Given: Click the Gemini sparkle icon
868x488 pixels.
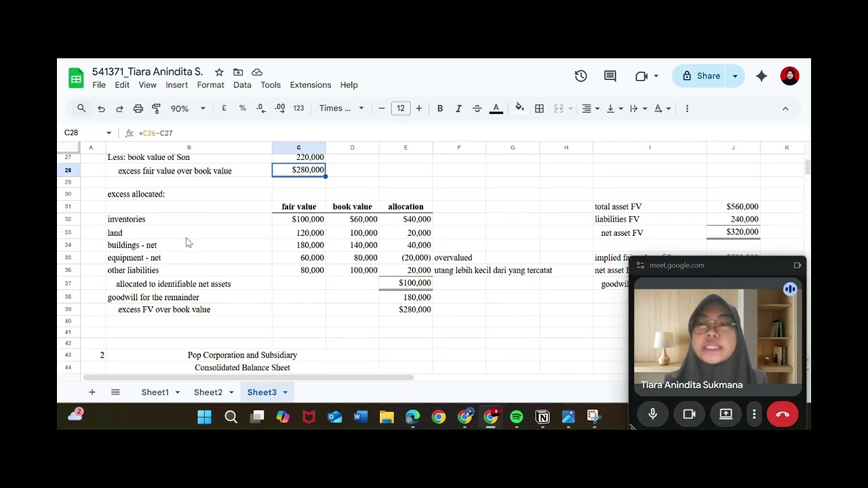Looking at the screenshot, I should click(762, 76).
